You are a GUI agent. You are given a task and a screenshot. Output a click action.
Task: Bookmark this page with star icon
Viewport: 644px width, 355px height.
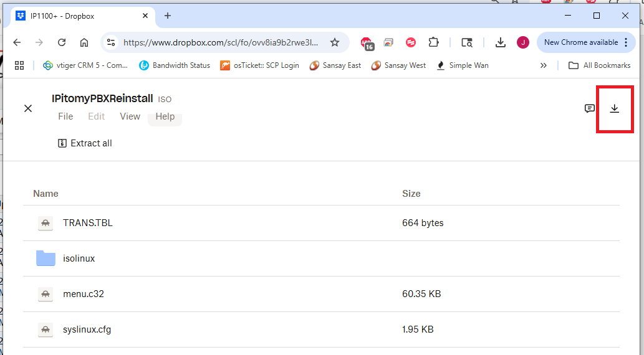pos(335,42)
